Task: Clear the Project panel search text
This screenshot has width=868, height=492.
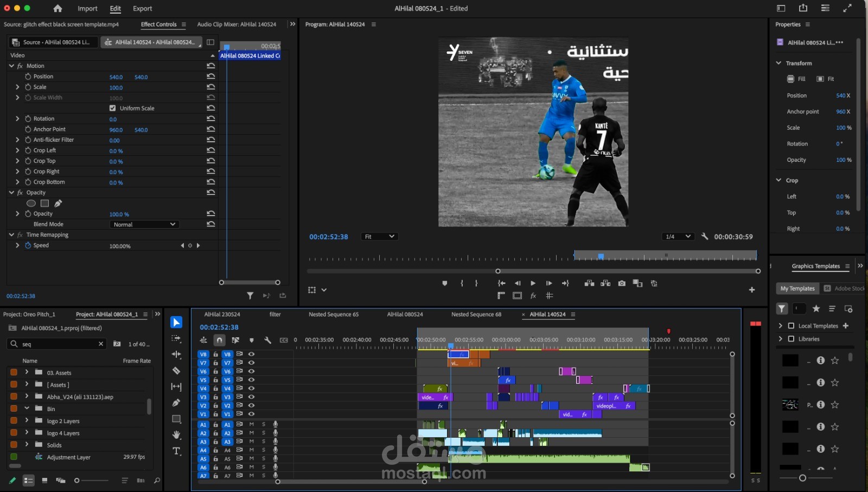Action: pos(101,344)
